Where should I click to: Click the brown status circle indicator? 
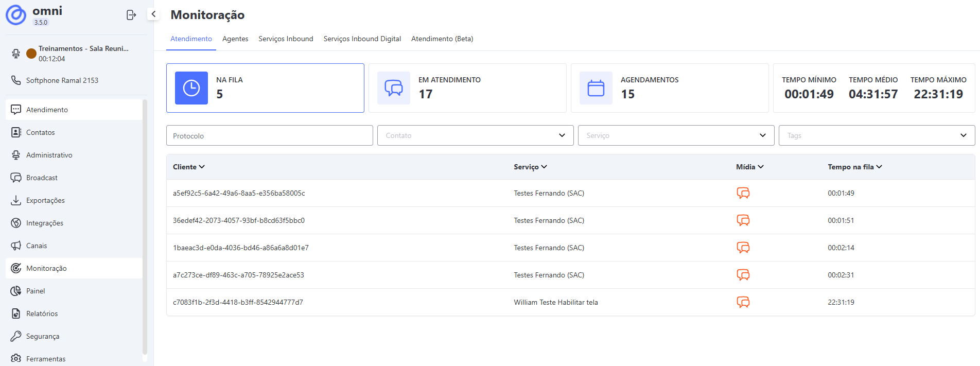pyautogui.click(x=31, y=54)
